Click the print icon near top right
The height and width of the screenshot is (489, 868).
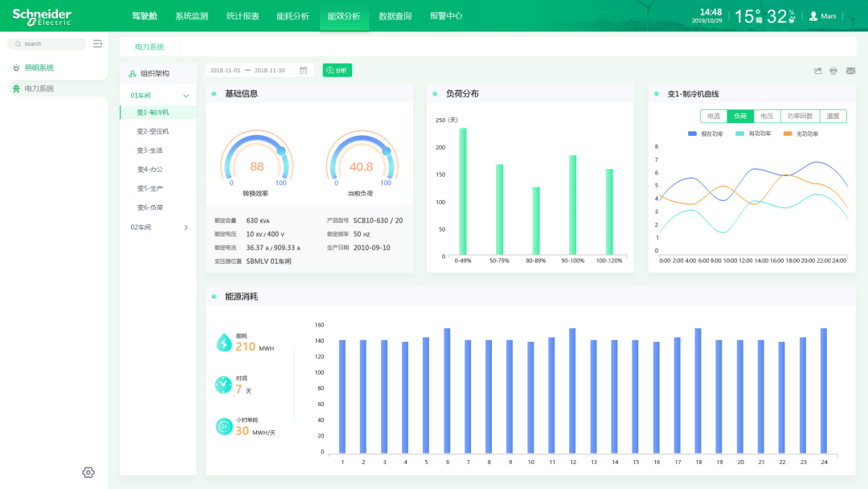(x=833, y=71)
